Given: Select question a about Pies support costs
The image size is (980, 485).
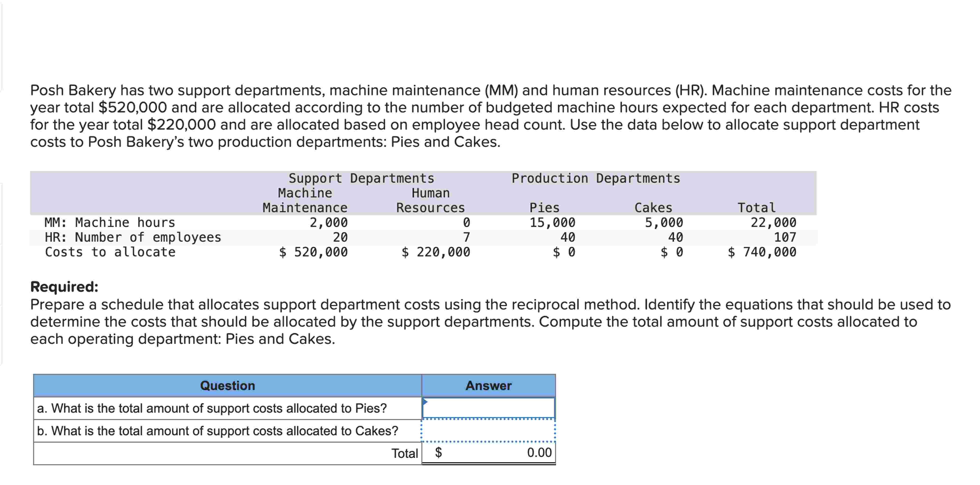Looking at the screenshot, I should click(x=212, y=408).
